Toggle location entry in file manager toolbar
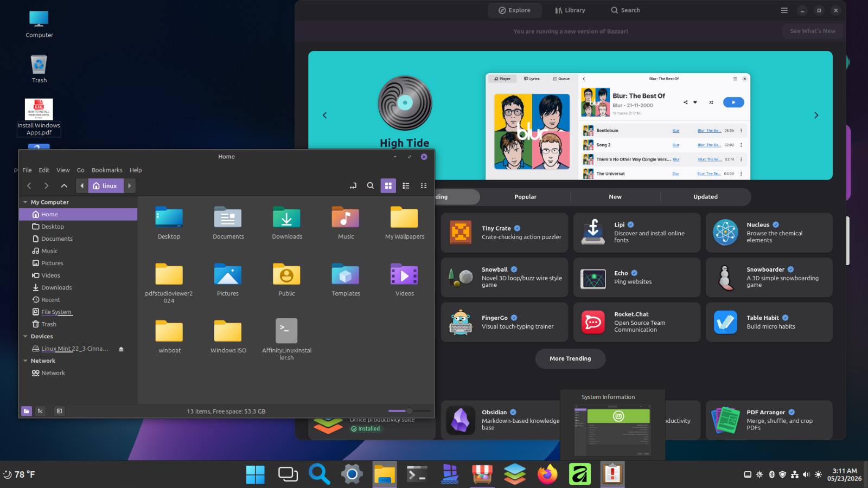 coord(353,185)
